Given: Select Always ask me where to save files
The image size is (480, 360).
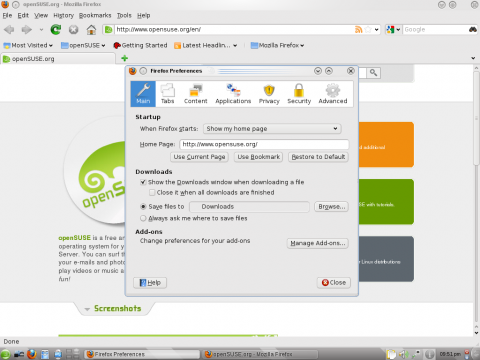Looking at the screenshot, I should point(143,218).
